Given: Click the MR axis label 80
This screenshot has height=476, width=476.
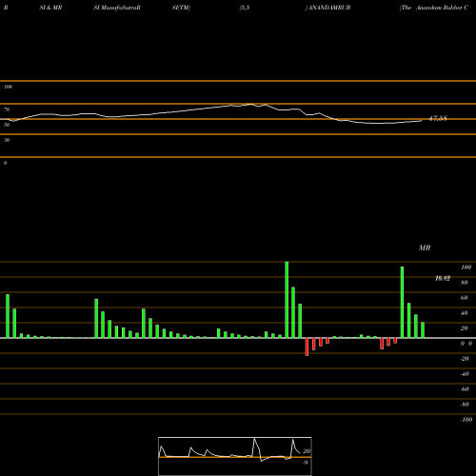Looking at the screenshot, I should click(465, 283).
